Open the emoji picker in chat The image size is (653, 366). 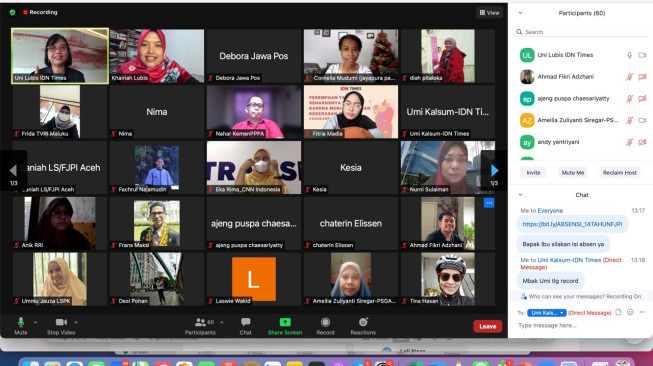point(630,312)
